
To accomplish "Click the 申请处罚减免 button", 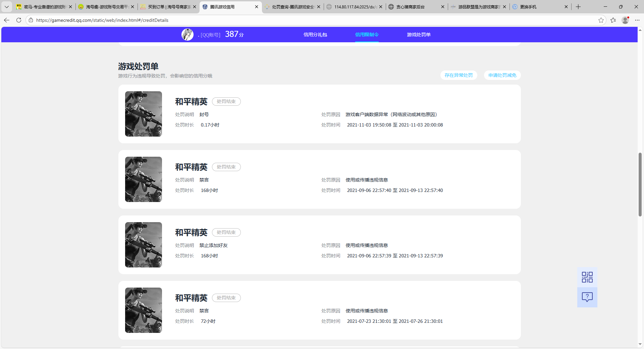I will [x=502, y=75].
